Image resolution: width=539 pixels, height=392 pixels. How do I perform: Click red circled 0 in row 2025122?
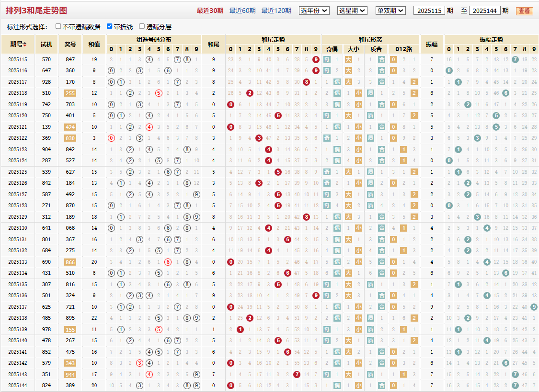111,138
